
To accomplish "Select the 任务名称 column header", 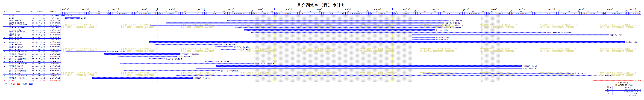I will (18, 11).
